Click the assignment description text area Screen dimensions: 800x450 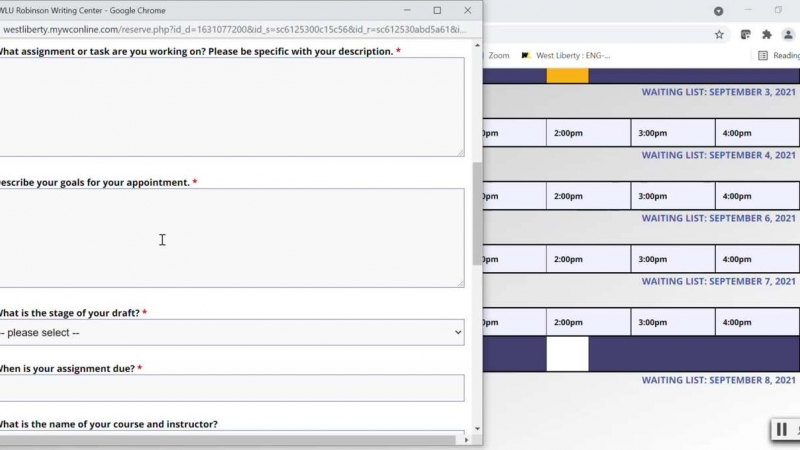point(231,107)
